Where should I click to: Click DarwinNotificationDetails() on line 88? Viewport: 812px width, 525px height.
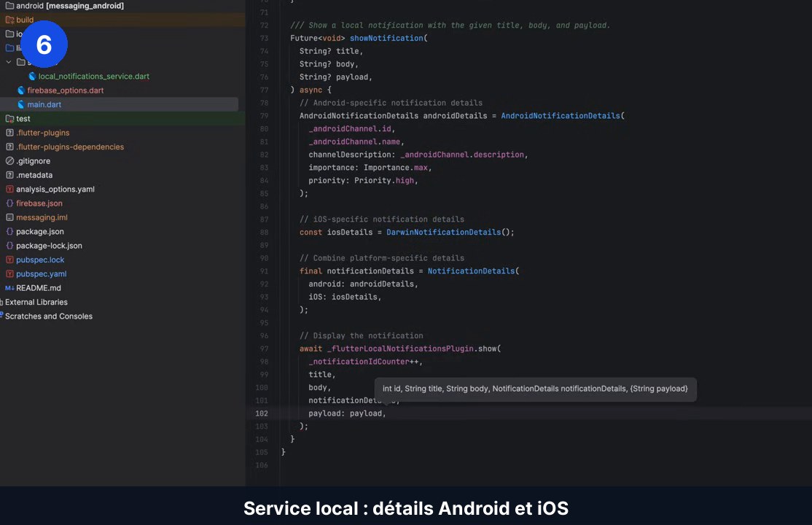point(448,232)
